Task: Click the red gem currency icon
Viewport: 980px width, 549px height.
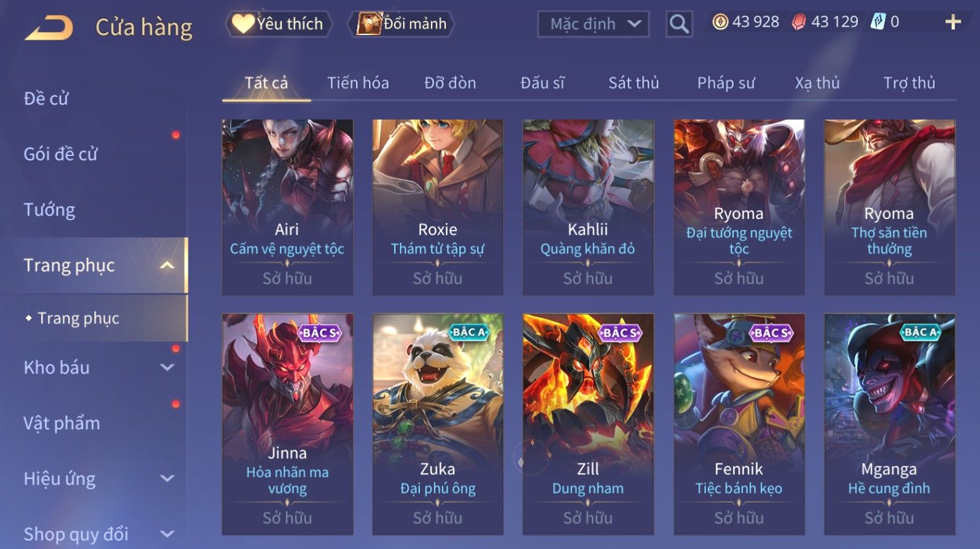Action: click(x=799, y=22)
